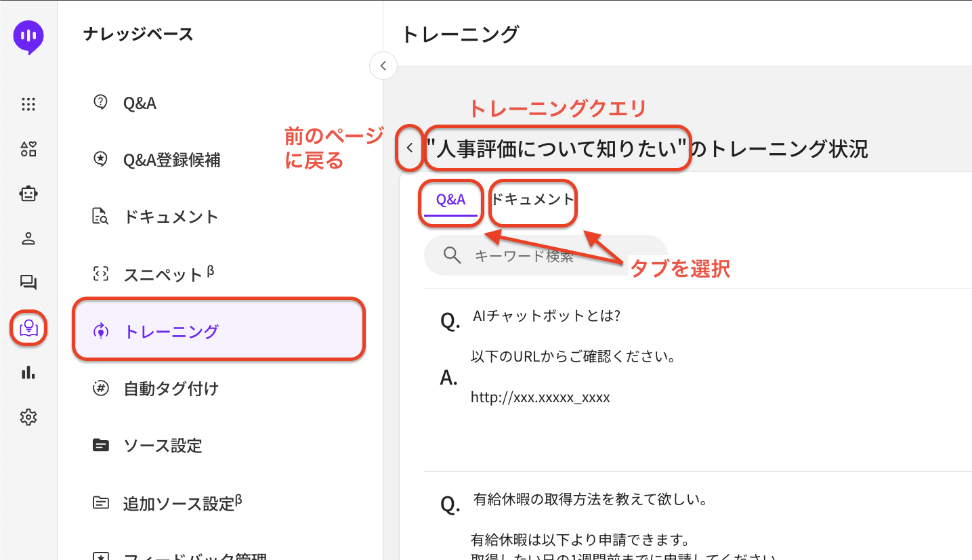Screen dimensions: 972x560
Task: Open the chat bubbles icon in sidebar
Action: tap(28, 283)
